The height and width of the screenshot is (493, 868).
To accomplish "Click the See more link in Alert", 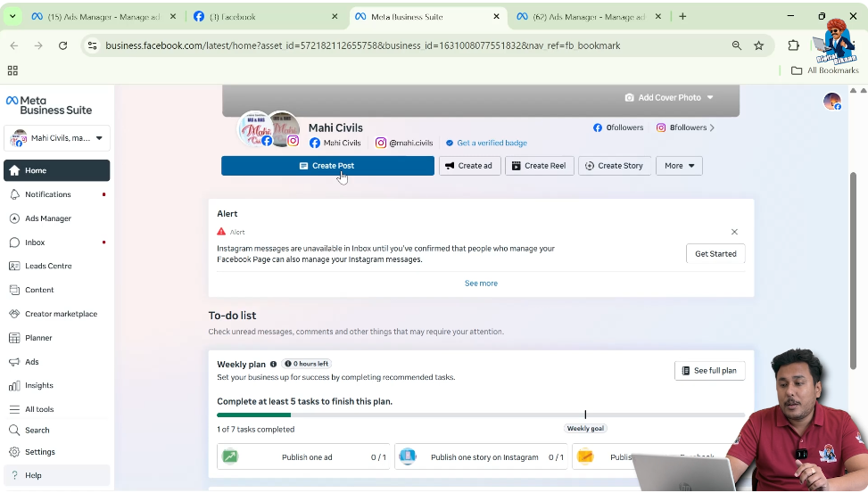I will click(481, 283).
